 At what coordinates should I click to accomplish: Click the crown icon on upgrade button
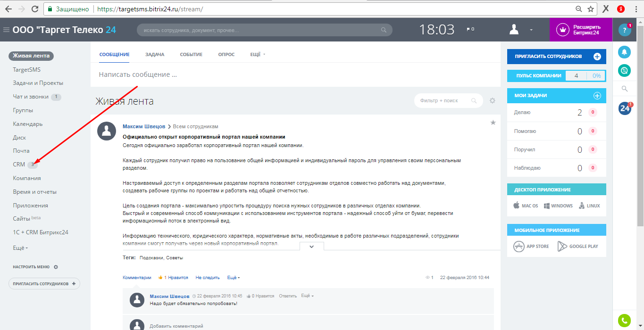point(562,30)
